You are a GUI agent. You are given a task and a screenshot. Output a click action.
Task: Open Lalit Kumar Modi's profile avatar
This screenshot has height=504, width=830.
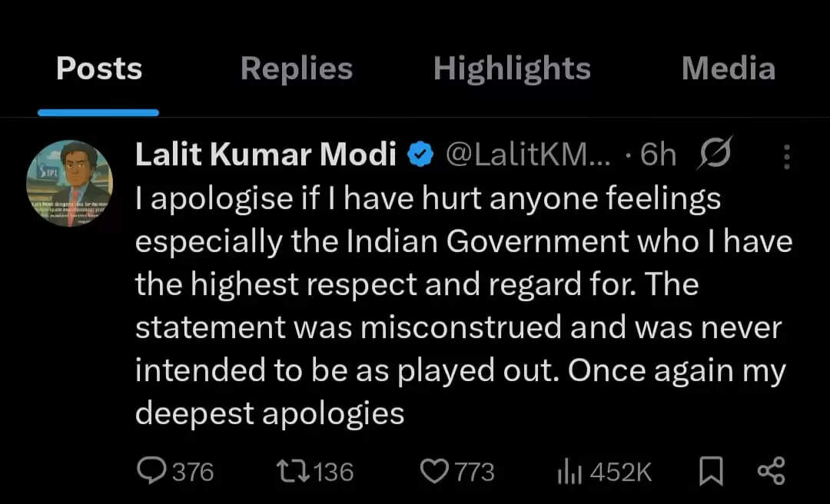69,183
